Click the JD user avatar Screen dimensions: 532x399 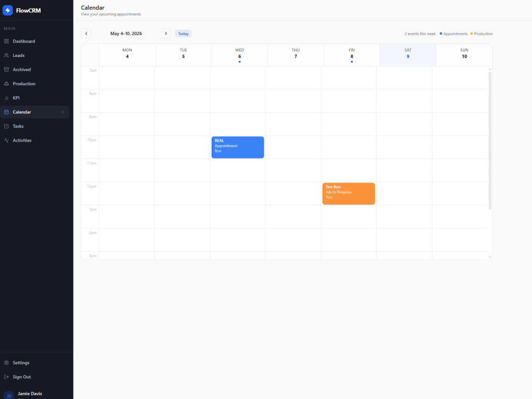pyautogui.click(x=9, y=395)
